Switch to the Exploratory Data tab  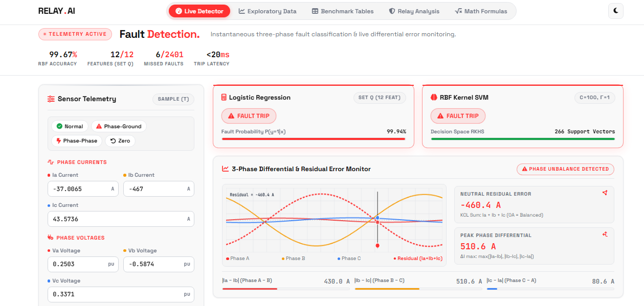(268, 11)
